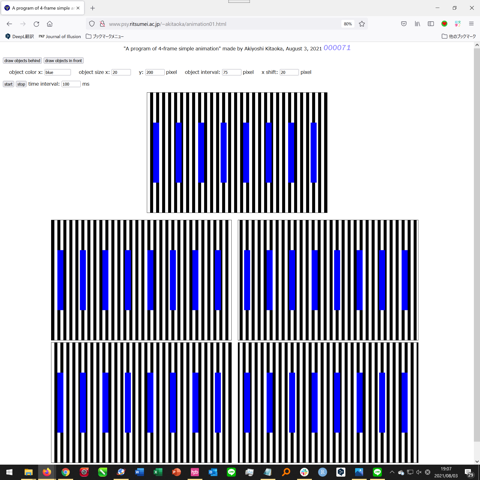
Task: Open File Explorer from taskbar
Action: [29, 472]
